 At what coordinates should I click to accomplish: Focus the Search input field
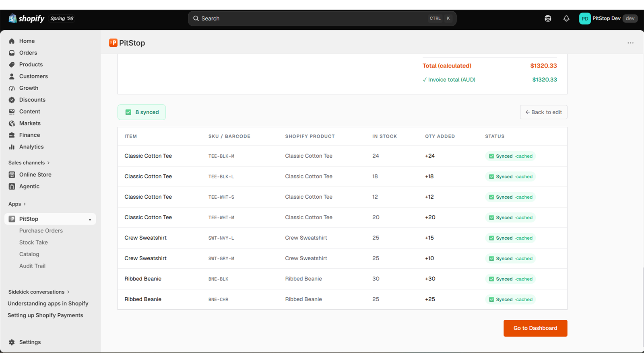click(x=322, y=19)
